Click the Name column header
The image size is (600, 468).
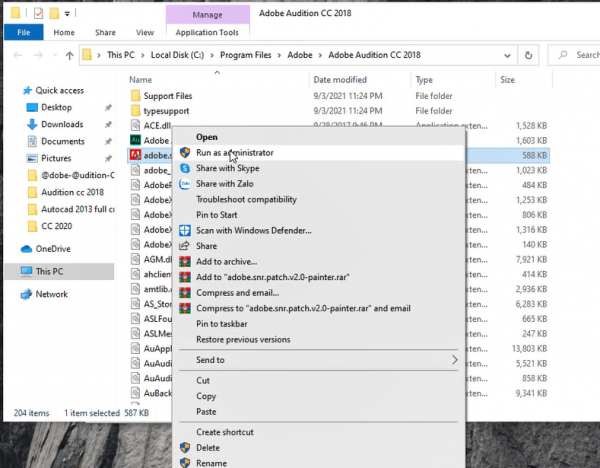[x=141, y=79]
